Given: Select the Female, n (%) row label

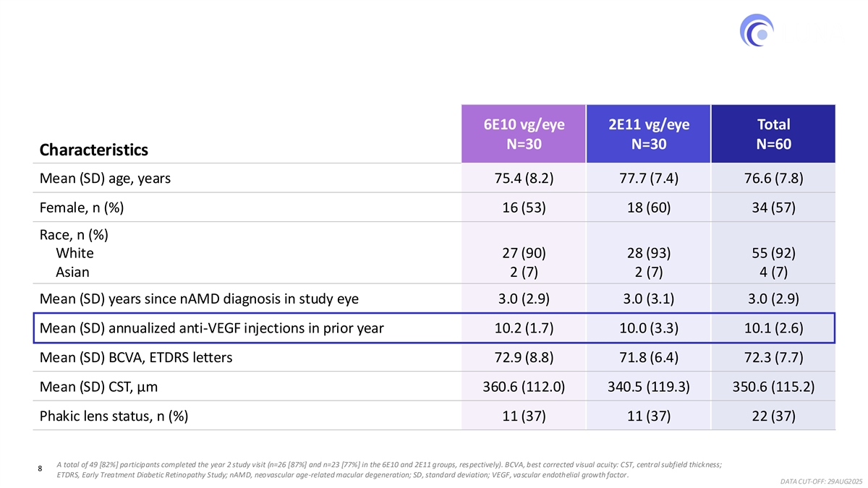Looking at the screenshot, I should pyautogui.click(x=82, y=208).
